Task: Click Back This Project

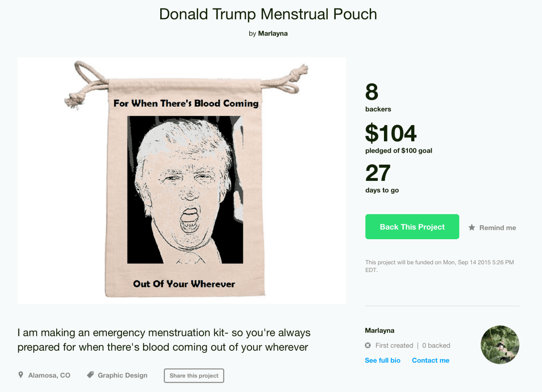Action: coord(412,226)
